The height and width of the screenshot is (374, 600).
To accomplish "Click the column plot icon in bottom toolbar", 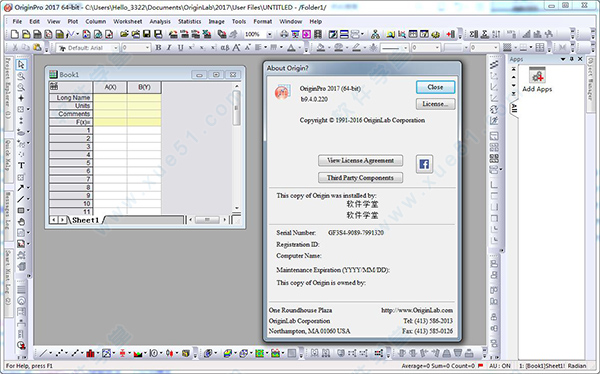I will [x=90, y=353].
